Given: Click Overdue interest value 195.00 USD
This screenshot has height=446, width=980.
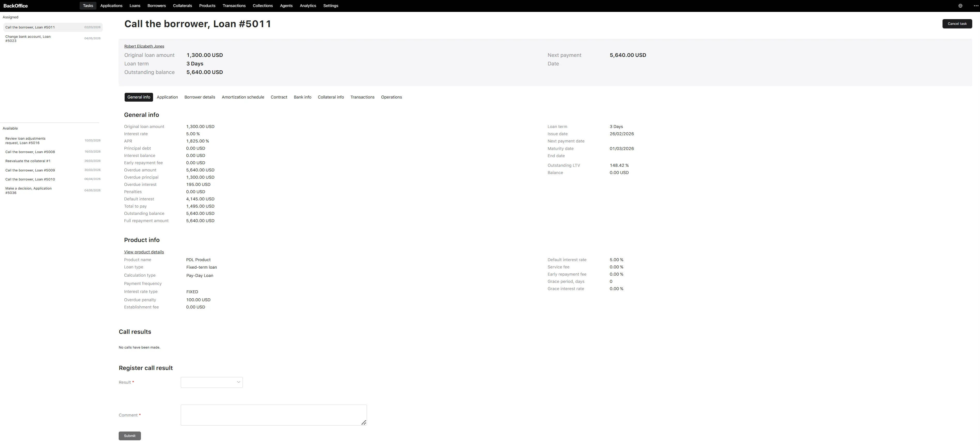Looking at the screenshot, I should point(198,185).
